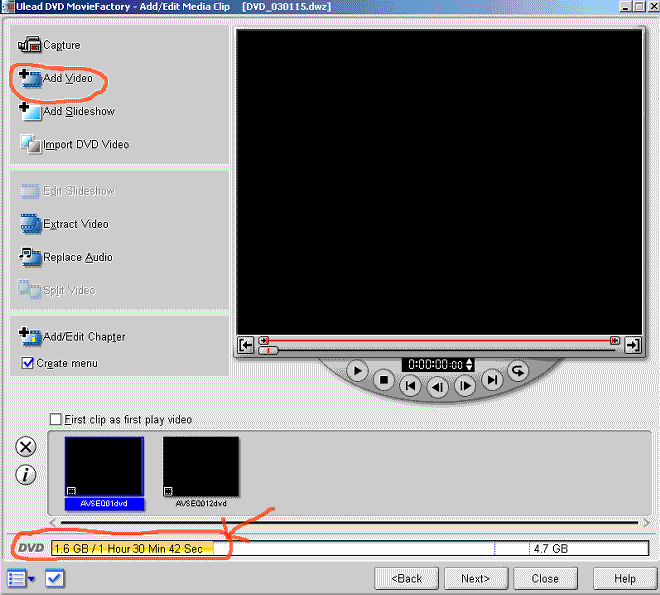Click the checkmark preferences icon
Viewport: 660px width, 595px height.
(x=55, y=579)
